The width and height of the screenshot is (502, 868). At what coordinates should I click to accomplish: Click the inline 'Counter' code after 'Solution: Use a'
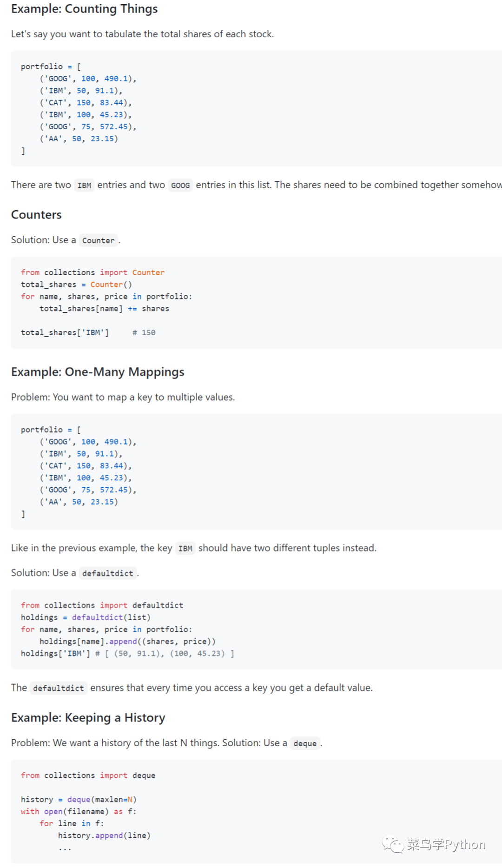coord(98,240)
